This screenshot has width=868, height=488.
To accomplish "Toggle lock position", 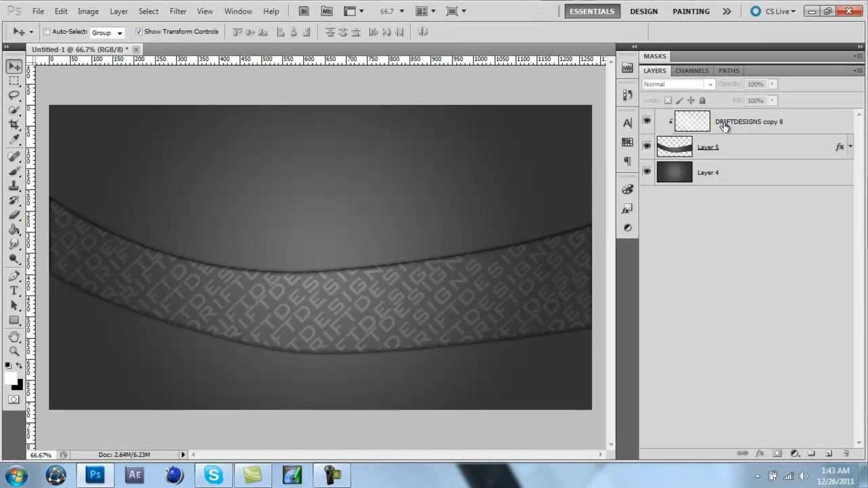I will click(691, 100).
